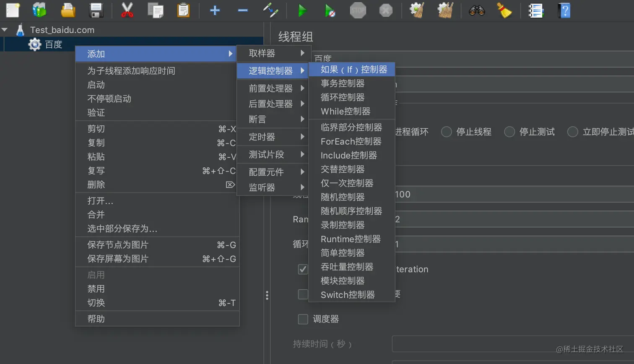Click the Clear results toolbar icon
The width and height of the screenshot is (634, 364).
(x=417, y=10)
